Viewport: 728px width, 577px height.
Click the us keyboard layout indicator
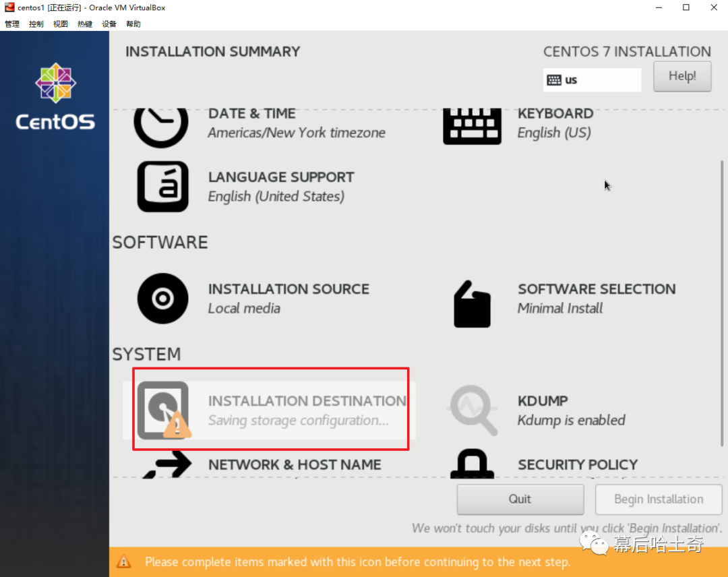click(x=592, y=80)
